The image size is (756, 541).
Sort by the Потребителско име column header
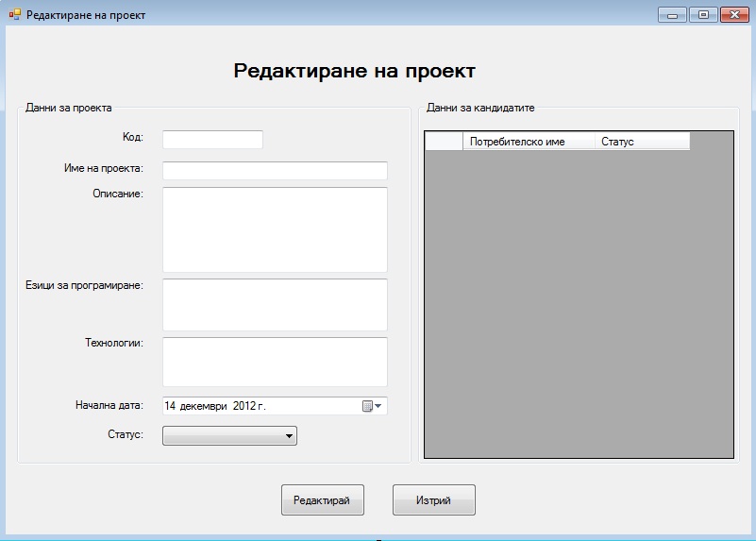529,142
